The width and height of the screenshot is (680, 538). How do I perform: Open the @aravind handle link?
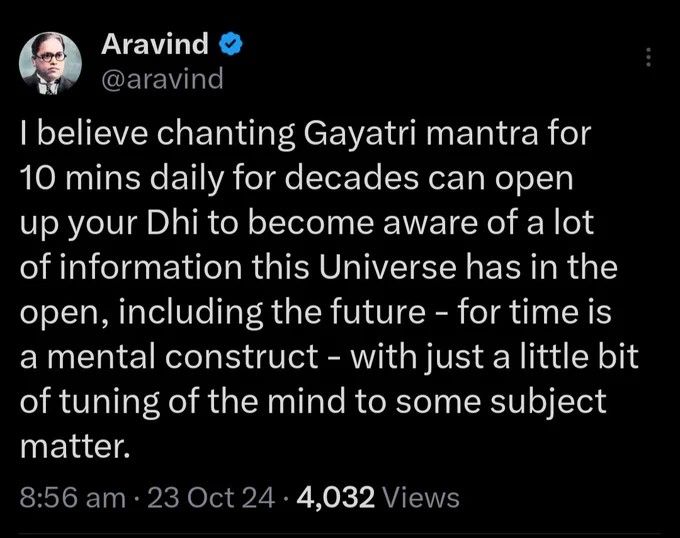(x=162, y=78)
